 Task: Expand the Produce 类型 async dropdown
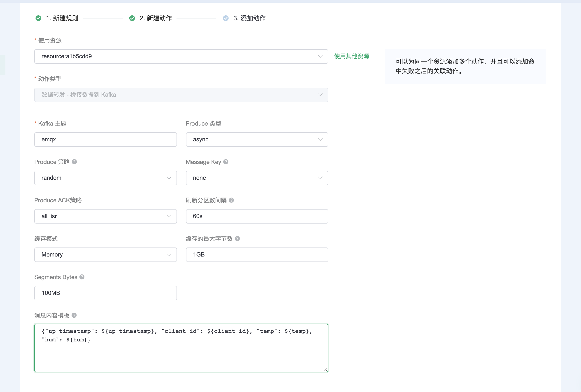tap(257, 140)
